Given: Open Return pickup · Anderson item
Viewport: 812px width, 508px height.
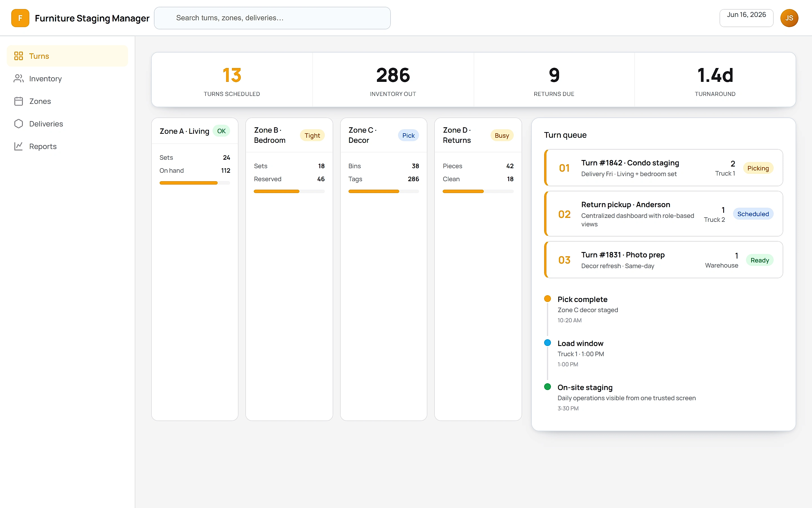Looking at the screenshot, I should point(663,214).
